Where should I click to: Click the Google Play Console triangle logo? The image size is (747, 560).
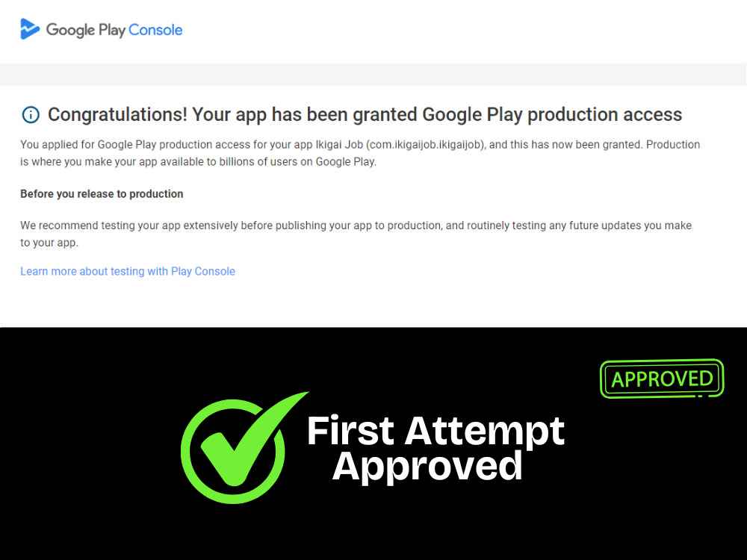tap(30, 29)
